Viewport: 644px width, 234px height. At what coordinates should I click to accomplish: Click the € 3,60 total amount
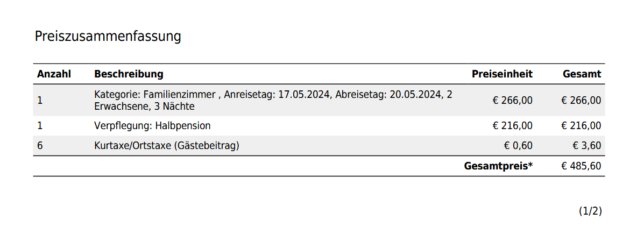pos(587,146)
